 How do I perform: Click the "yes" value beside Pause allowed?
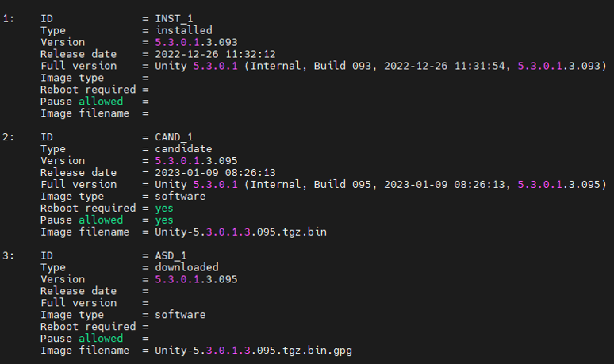[x=165, y=220]
